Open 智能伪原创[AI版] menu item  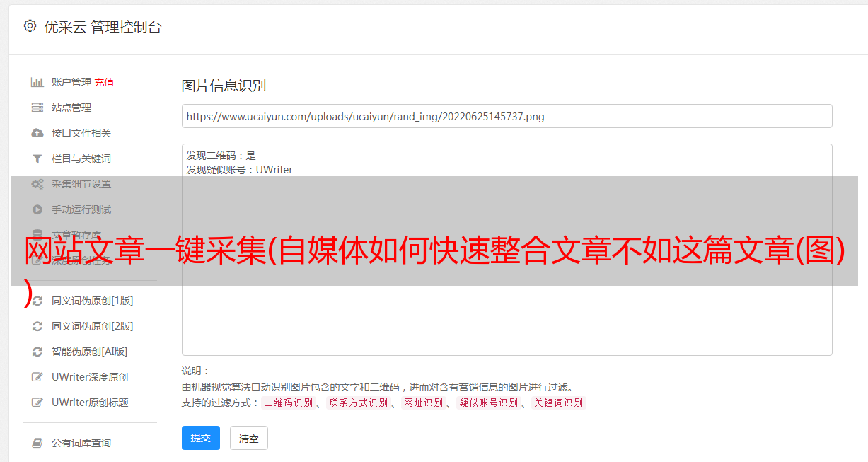(x=90, y=352)
